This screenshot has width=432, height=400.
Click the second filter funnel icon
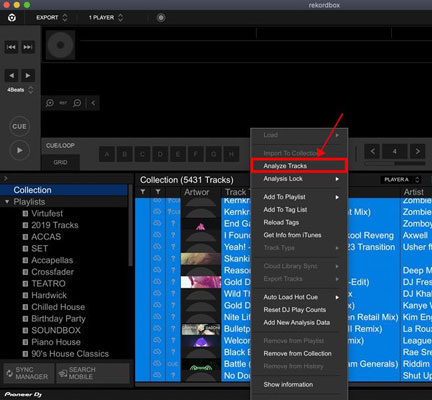158,192
